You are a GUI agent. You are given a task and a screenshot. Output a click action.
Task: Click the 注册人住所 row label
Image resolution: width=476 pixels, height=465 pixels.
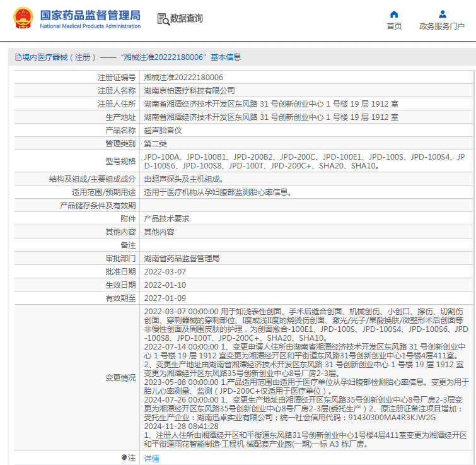point(117,104)
